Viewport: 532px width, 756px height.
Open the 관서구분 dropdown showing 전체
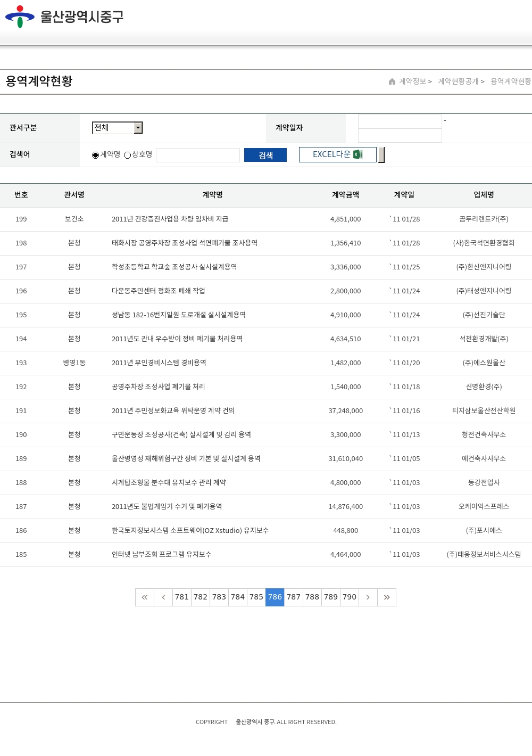(x=113, y=128)
